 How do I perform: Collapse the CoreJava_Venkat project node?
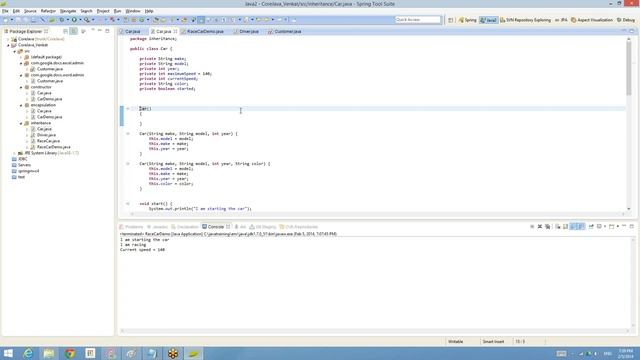[x=9, y=45]
